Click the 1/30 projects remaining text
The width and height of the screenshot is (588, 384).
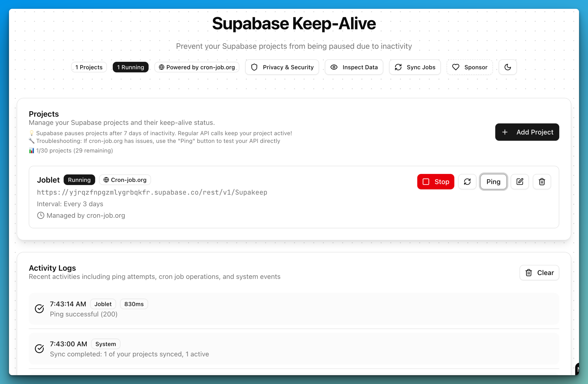click(x=74, y=151)
